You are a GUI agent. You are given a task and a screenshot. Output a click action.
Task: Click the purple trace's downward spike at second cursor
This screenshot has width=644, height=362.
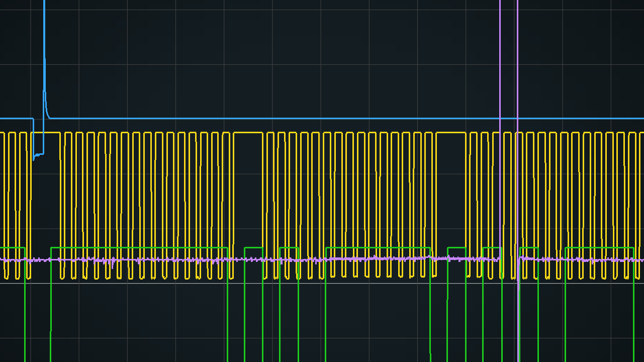518,276
